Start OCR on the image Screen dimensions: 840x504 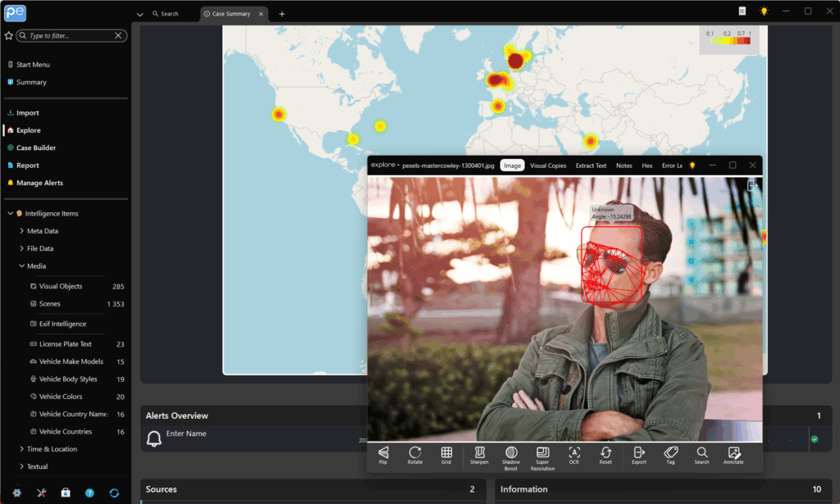click(574, 455)
